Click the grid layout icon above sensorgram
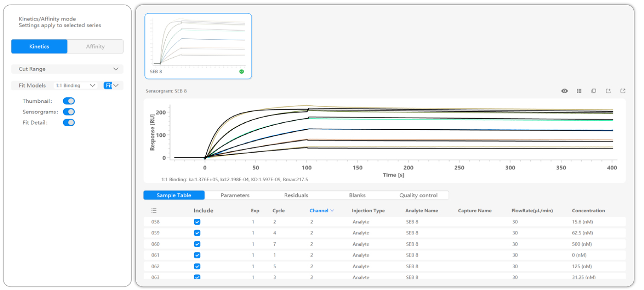This screenshot has height=290, width=644. click(579, 91)
